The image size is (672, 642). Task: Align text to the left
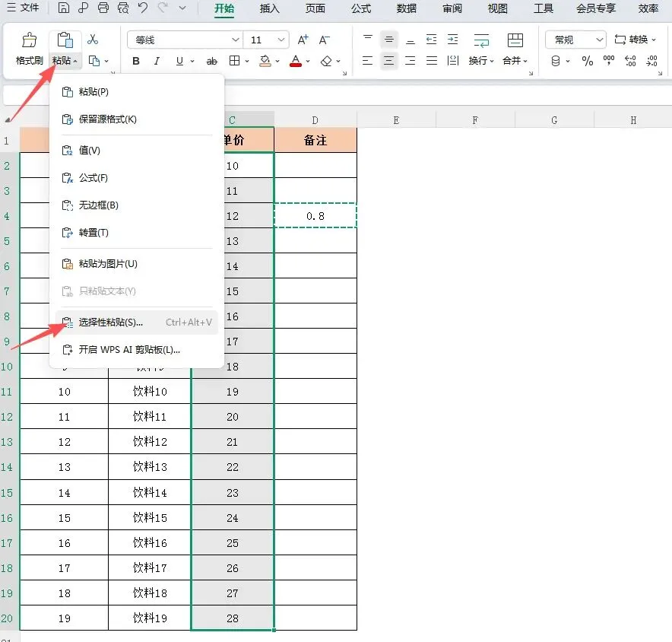click(x=368, y=61)
